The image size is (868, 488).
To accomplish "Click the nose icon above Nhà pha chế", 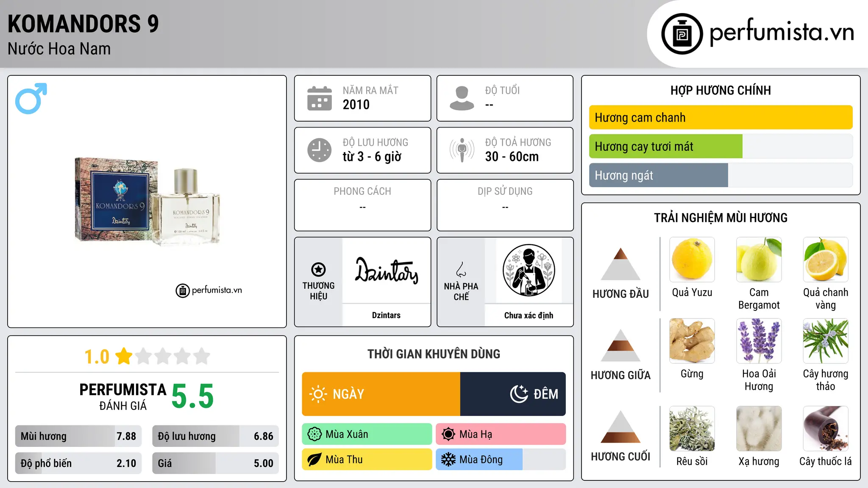I will [461, 269].
